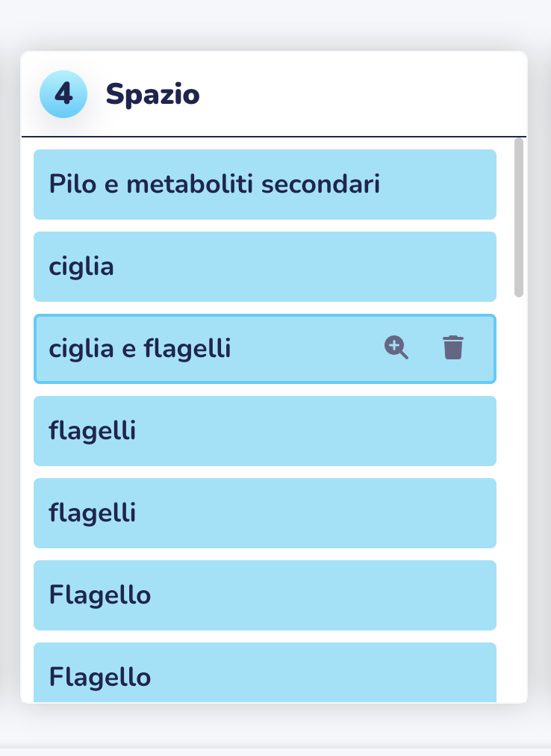The width and height of the screenshot is (551, 756).
Task: Delete 'ciglia e flagelli' with the trash icon
Action: (453, 347)
